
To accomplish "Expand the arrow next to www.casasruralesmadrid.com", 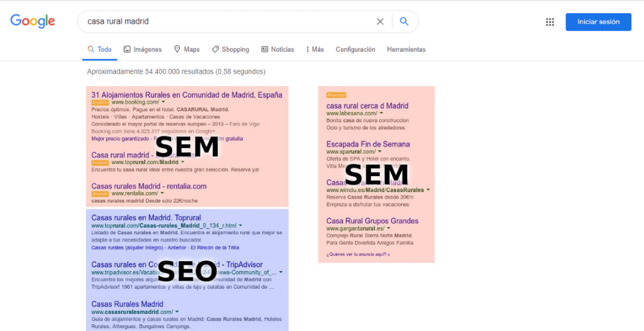I will (177, 311).
